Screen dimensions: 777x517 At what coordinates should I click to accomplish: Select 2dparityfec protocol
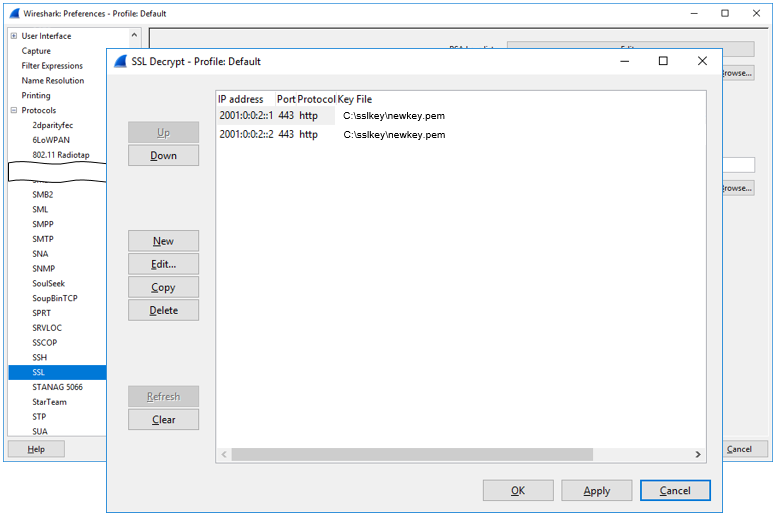[x=53, y=125]
